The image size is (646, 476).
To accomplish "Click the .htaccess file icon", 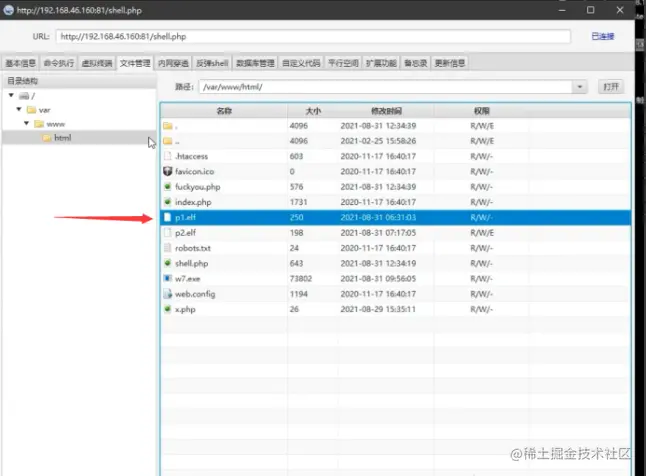I will [x=167, y=156].
